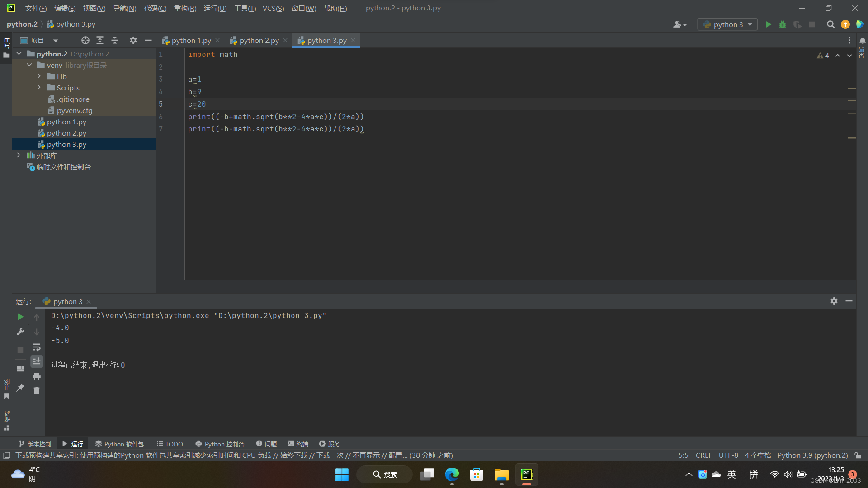Open the Python 控制台 tool window

click(x=220, y=444)
